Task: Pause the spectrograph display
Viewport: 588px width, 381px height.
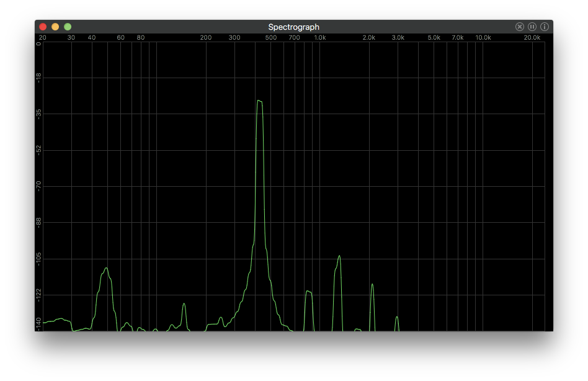Action: pyautogui.click(x=532, y=27)
